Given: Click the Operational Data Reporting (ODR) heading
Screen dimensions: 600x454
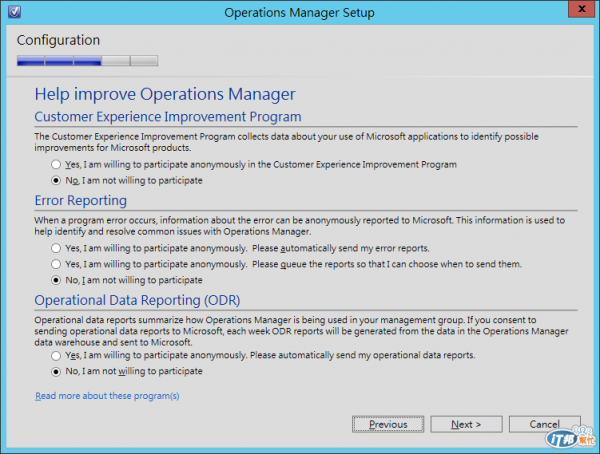Looking at the screenshot, I should [x=137, y=300].
